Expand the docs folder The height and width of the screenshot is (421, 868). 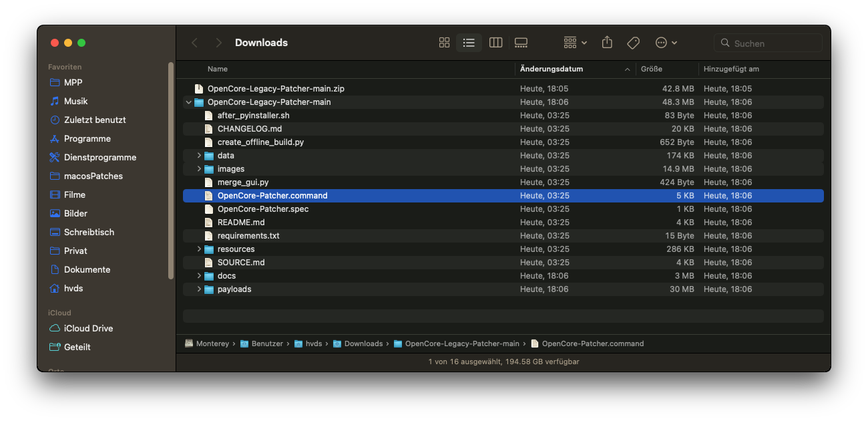pyautogui.click(x=199, y=276)
